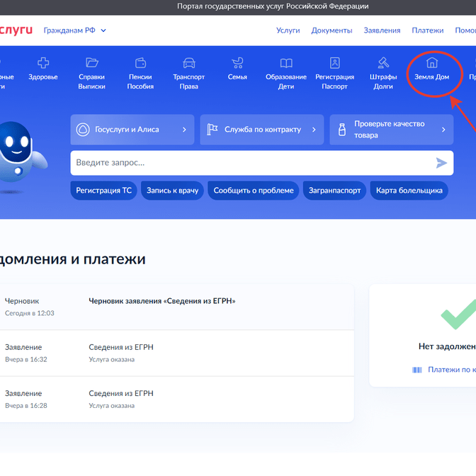The width and height of the screenshot is (476, 476).
Task: Open Штрафы Долги gavel icon
Action: coord(383,63)
